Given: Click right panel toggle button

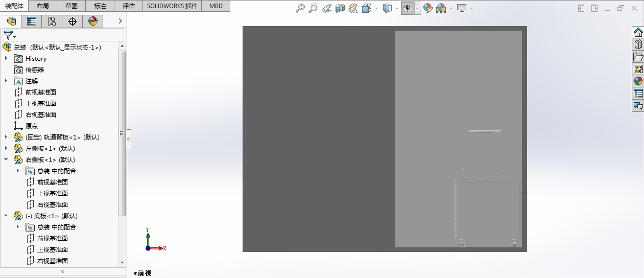Looking at the screenshot, I should pyautogui.click(x=594, y=8).
